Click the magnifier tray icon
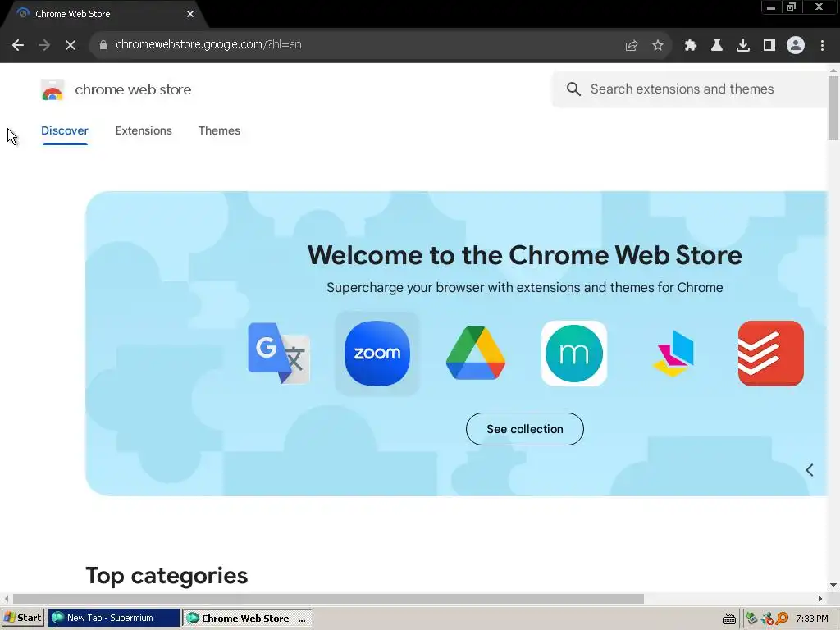The image size is (840, 630). [x=782, y=619]
